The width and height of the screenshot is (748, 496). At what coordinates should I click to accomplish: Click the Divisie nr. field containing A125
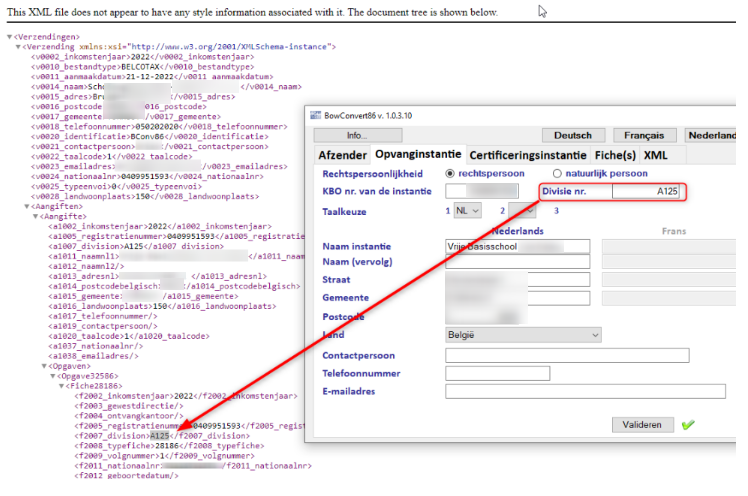pos(646,191)
